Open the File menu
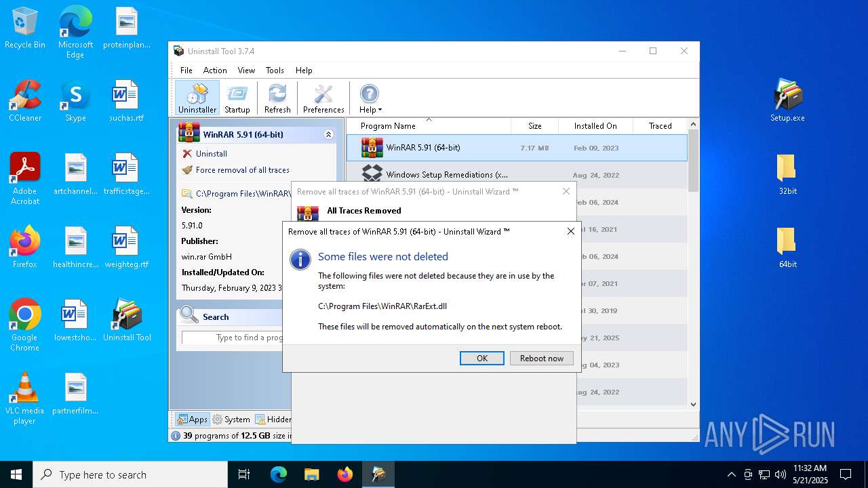 (186, 70)
